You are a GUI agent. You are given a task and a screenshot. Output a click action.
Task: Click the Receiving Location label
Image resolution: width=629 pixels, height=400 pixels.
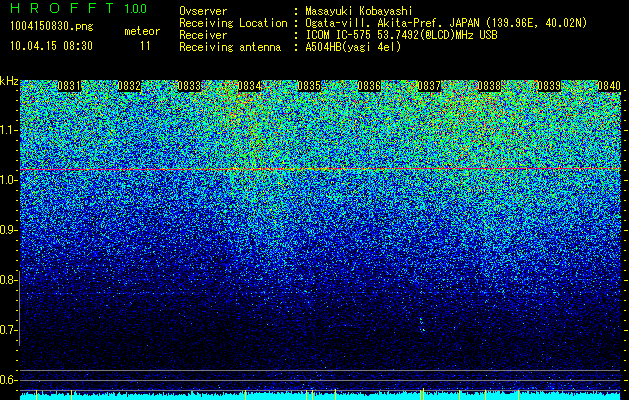tap(233, 23)
